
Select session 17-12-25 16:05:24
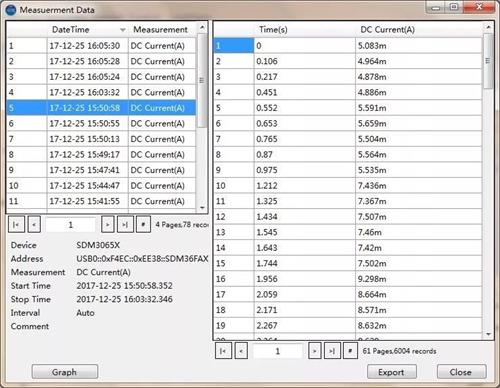[x=101, y=77]
